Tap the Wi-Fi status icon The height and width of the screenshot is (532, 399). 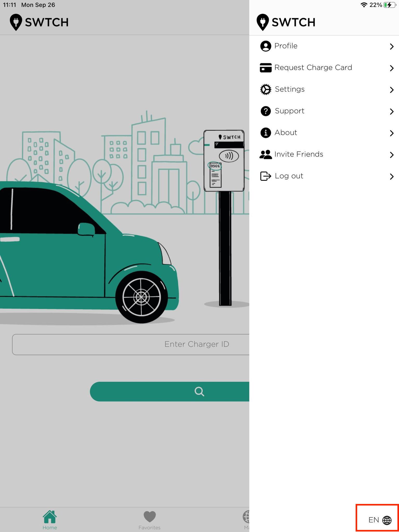tap(364, 5)
